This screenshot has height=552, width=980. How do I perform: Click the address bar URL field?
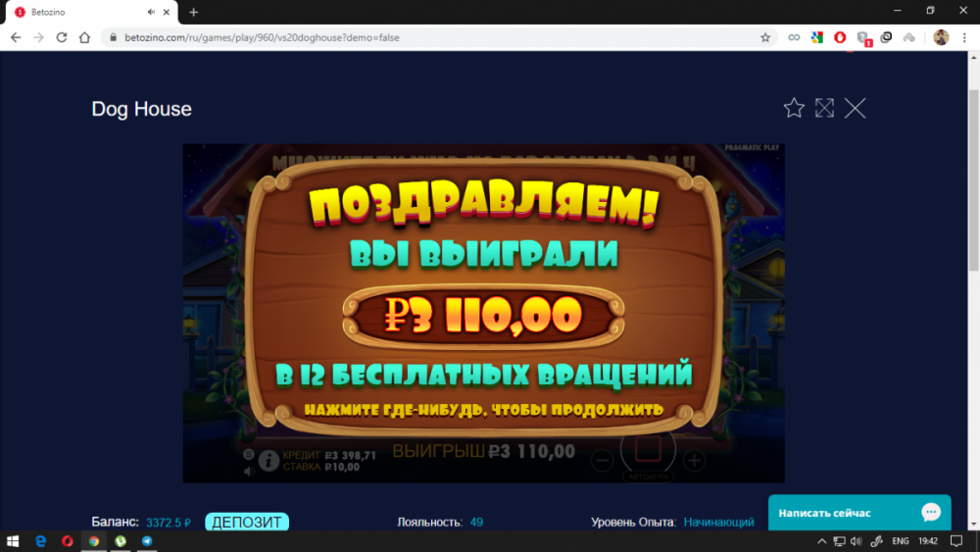[437, 37]
